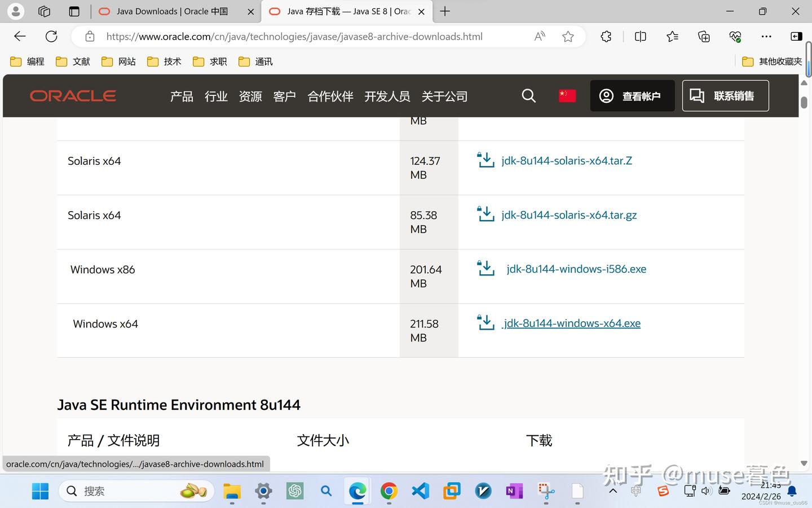
Task: Expand the 开发人员 menu
Action: [387, 96]
